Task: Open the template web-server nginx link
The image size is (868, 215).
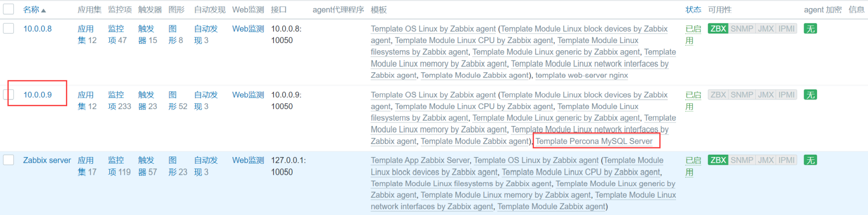Action: pyautogui.click(x=582, y=75)
